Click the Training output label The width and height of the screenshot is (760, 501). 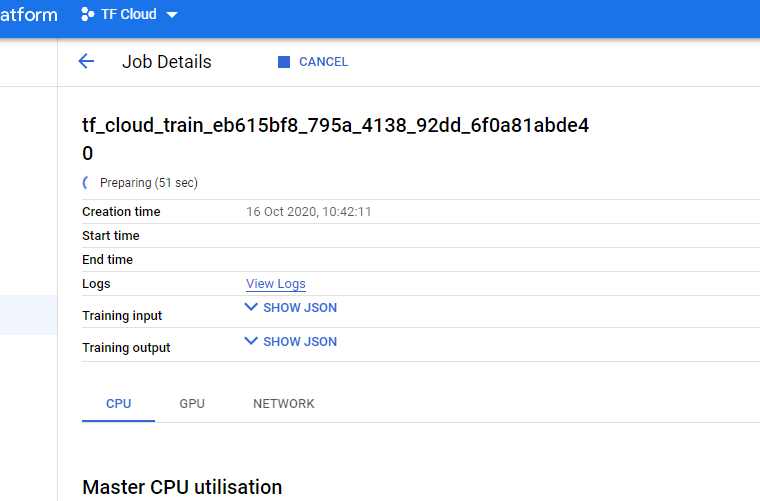click(126, 347)
